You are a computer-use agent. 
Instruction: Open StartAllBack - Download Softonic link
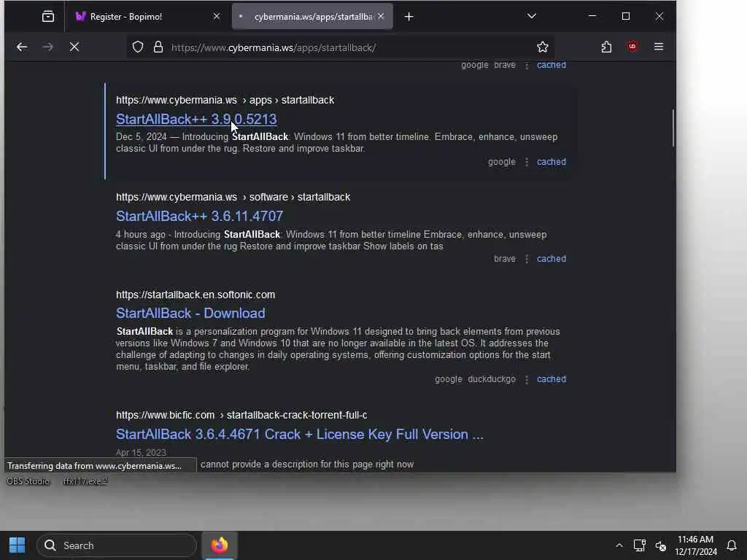[x=190, y=314]
